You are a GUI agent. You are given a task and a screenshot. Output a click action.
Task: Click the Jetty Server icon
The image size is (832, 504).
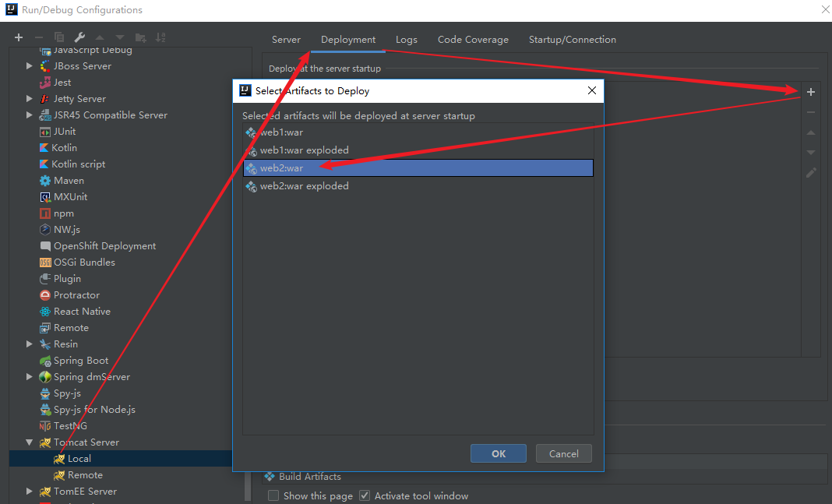[x=45, y=99]
